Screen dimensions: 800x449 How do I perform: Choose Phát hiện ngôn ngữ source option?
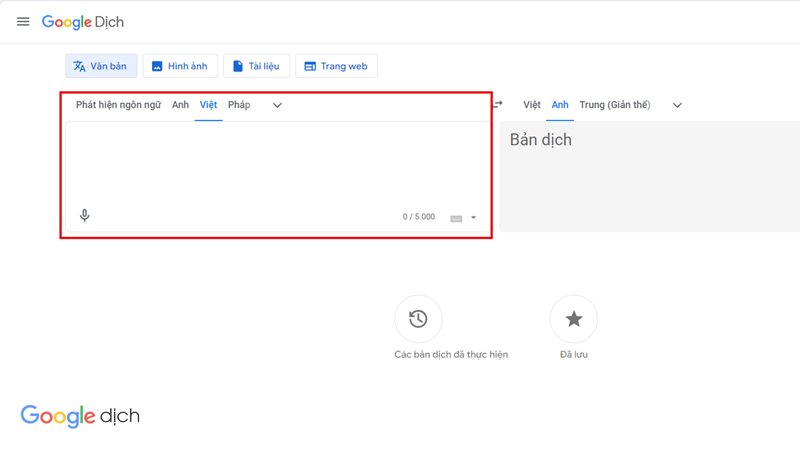tap(118, 105)
